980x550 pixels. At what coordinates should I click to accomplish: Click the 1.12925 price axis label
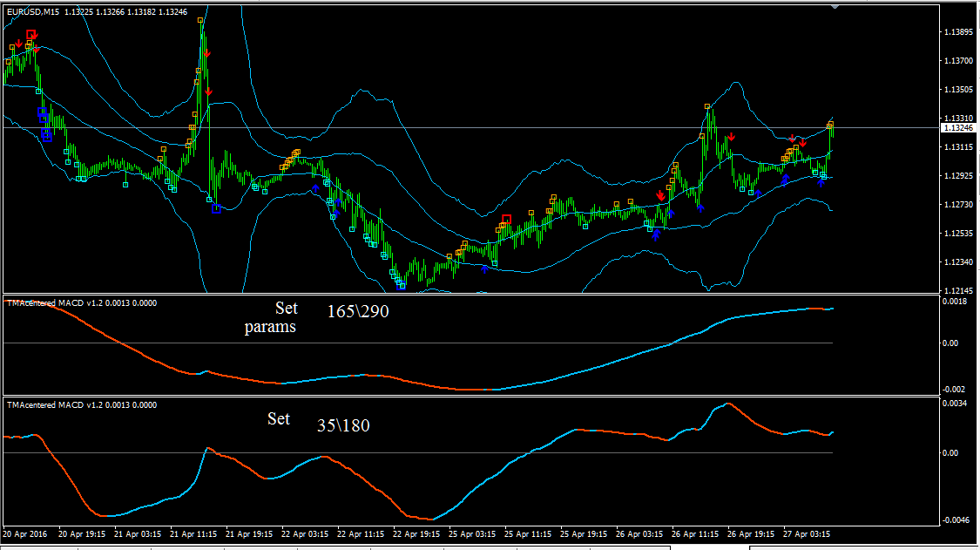(958, 176)
